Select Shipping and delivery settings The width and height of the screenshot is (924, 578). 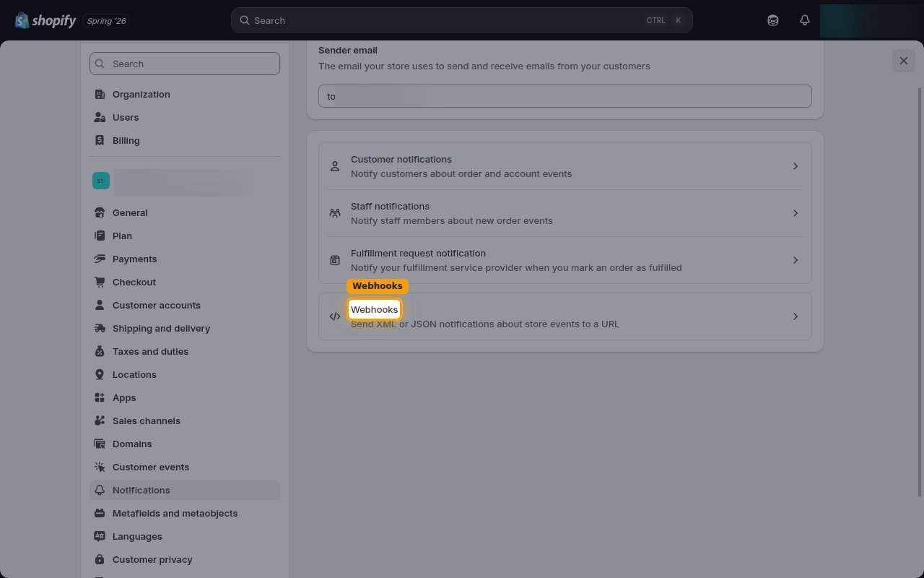tap(185, 328)
